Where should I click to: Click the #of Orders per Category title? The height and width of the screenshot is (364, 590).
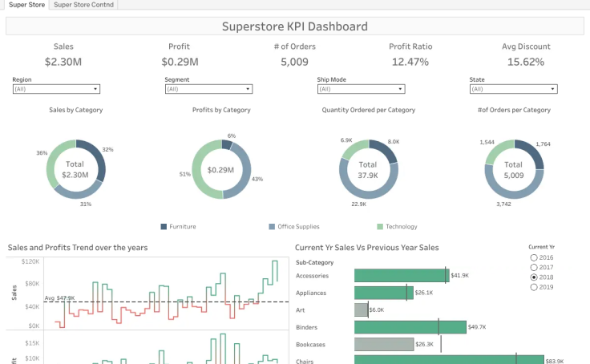click(x=514, y=110)
